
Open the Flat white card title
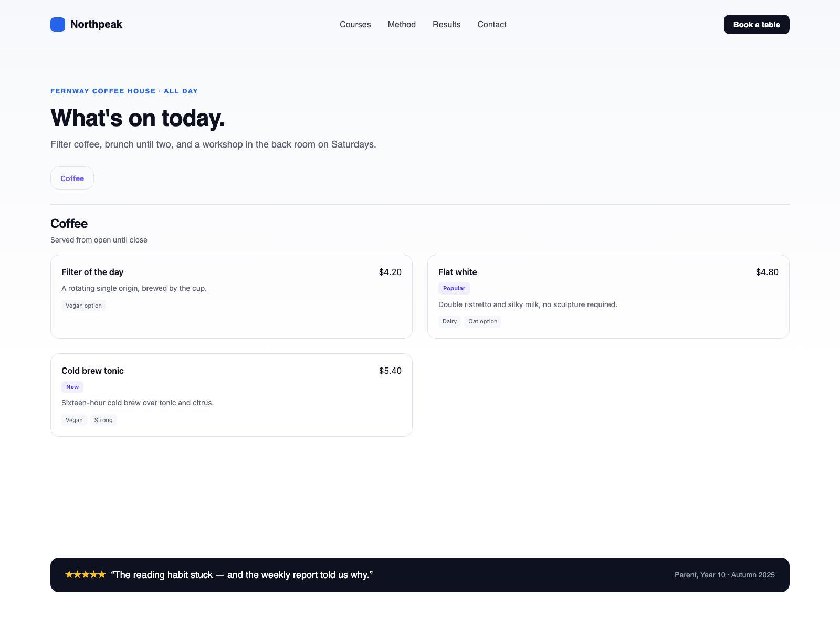tap(458, 272)
